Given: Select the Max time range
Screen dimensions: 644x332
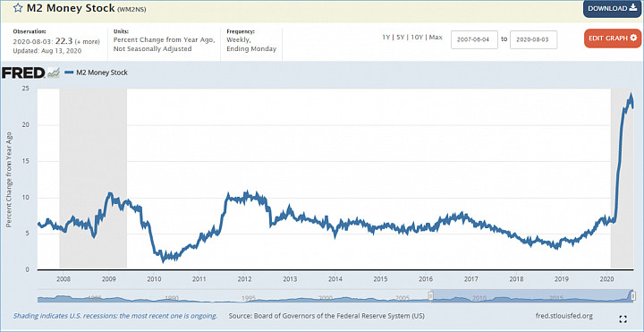Looking at the screenshot, I should click(x=436, y=37).
